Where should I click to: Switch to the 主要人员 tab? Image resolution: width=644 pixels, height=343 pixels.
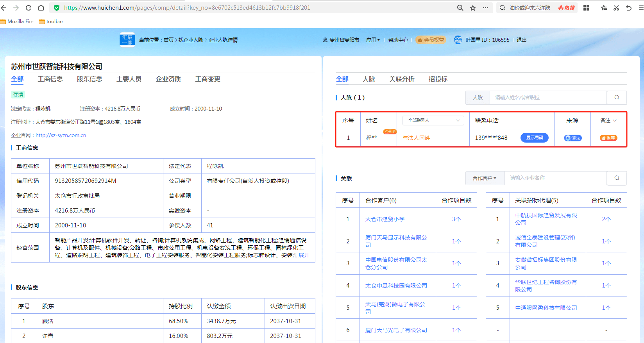129,79
